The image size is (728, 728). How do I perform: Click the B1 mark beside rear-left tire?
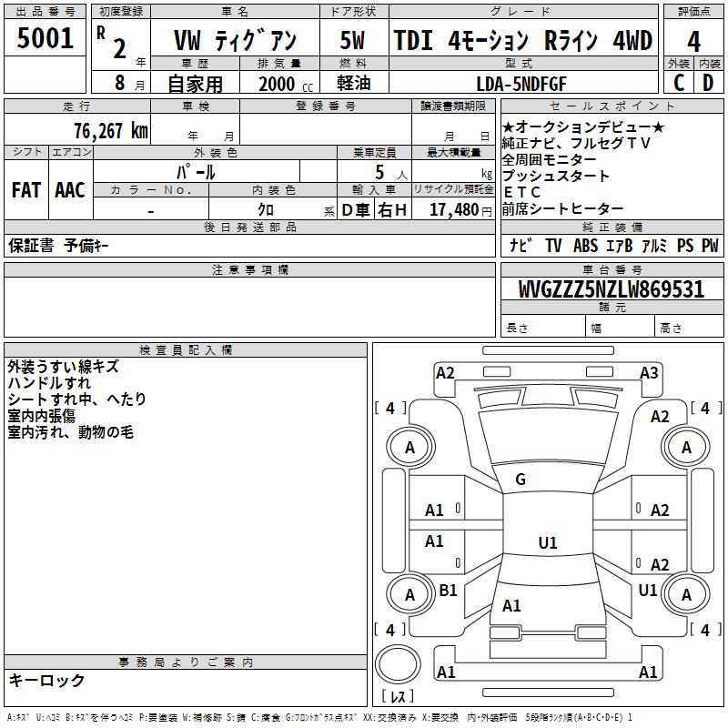pos(448,590)
